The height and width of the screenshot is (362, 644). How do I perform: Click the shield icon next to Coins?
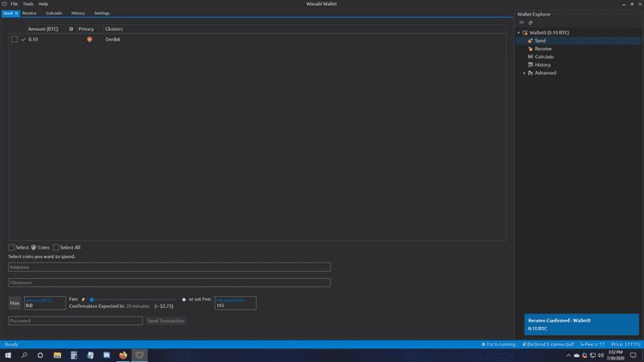point(33,248)
